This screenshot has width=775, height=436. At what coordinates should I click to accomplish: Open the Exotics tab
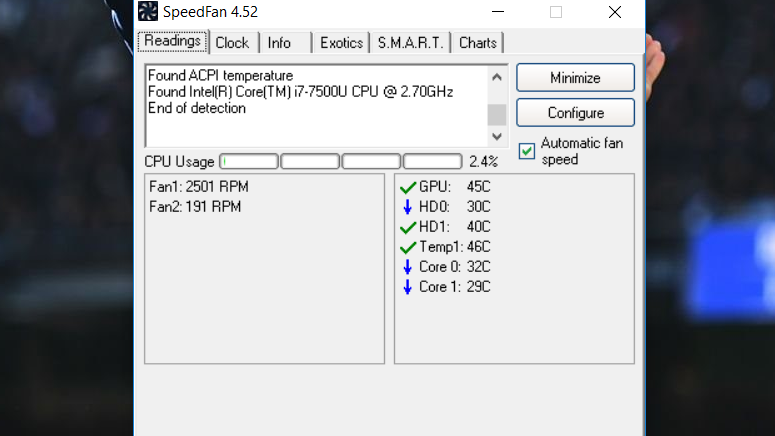[x=342, y=43]
